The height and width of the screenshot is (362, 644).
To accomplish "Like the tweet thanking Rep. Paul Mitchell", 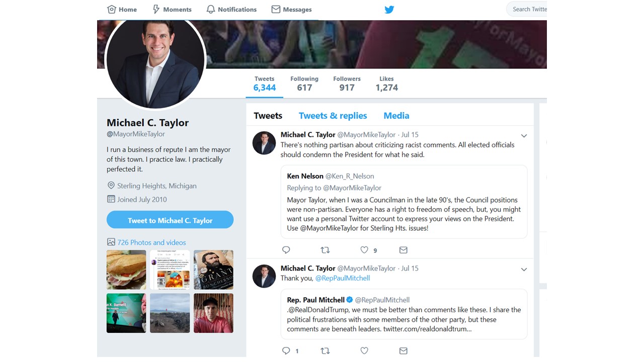I will (x=364, y=350).
